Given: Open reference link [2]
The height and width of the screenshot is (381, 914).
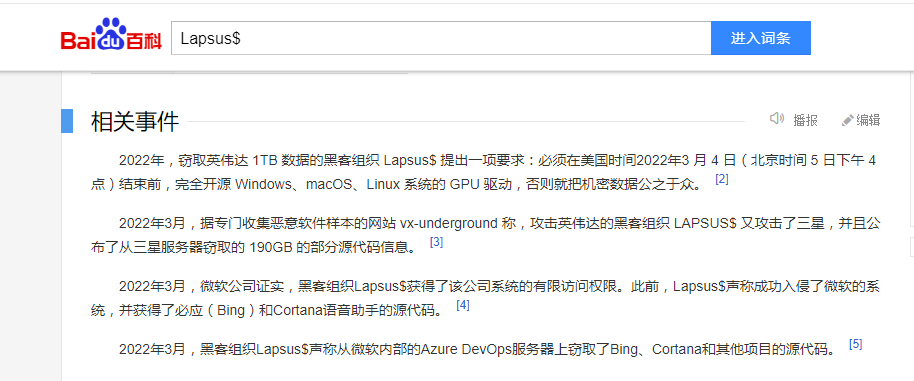Looking at the screenshot, I should [722, 179].
